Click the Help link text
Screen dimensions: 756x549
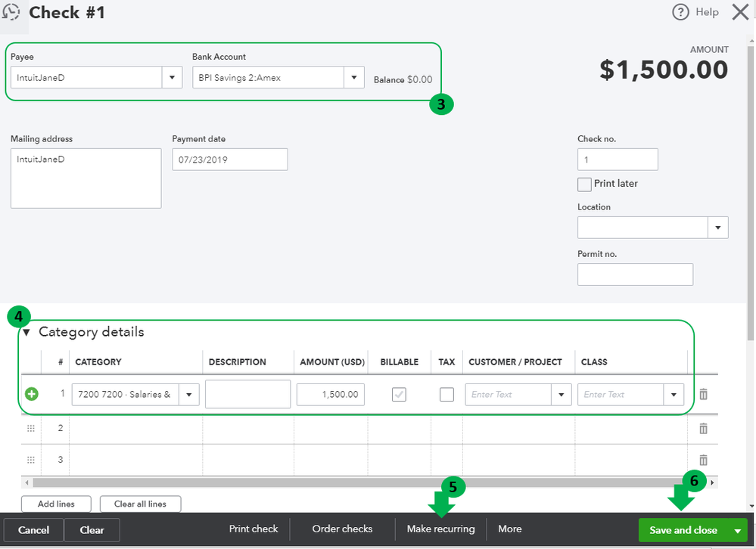pyautogui.click(x=707, y=12)
